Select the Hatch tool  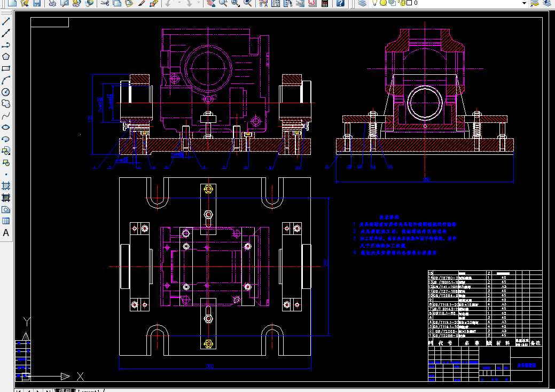tap(6, 186)
